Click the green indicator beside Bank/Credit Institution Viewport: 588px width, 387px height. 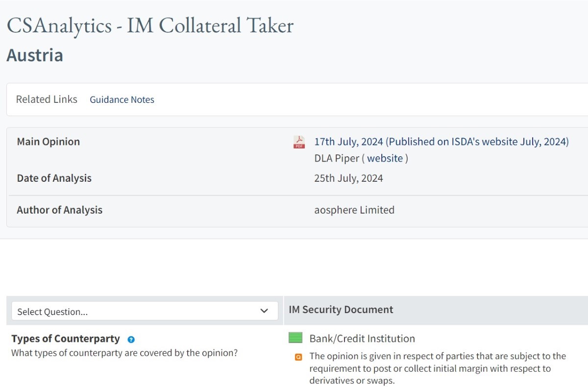[x=295, y=338]
